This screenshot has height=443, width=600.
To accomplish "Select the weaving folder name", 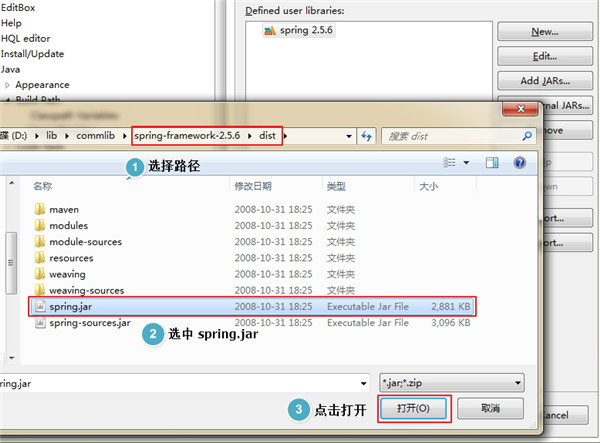I will [67, 274].
